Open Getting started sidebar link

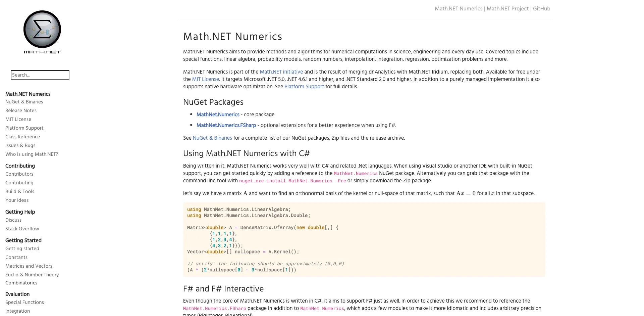click(22, 249)
